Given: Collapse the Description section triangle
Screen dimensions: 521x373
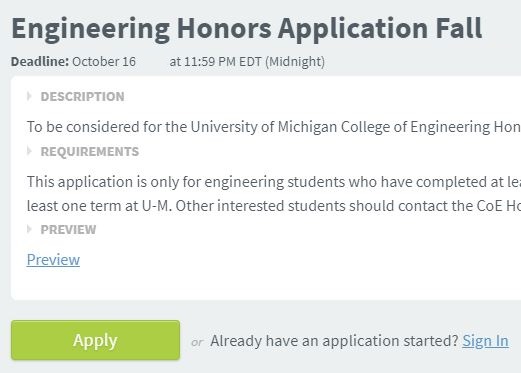Looking at the screenshot, I should tap(29, 96).
